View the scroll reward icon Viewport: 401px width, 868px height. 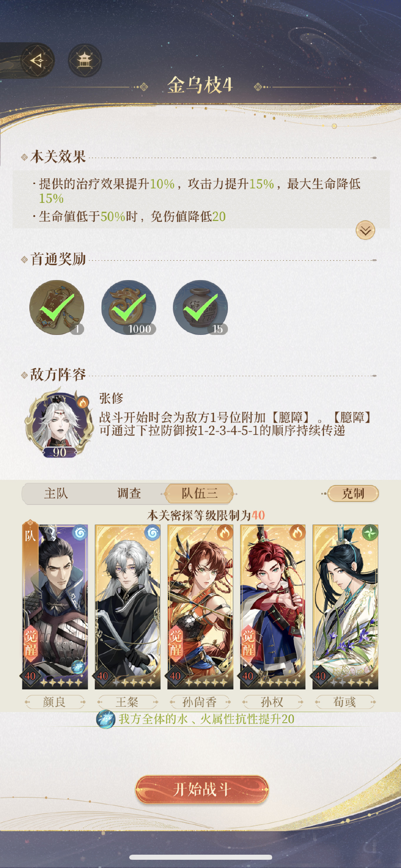coord(57,307)
